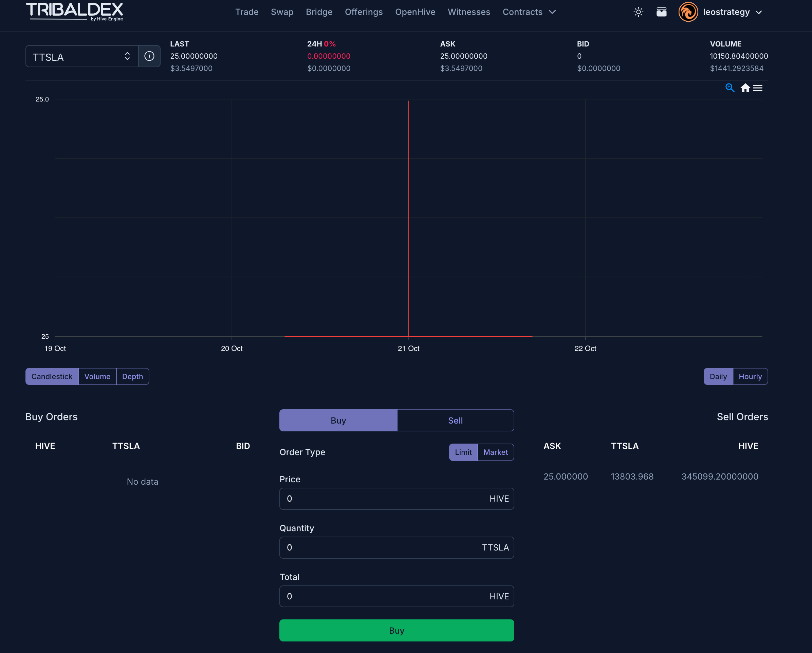Click the red candlestick on 21 Oct
This screenshot has width=812, height=653.
(409, 219)
